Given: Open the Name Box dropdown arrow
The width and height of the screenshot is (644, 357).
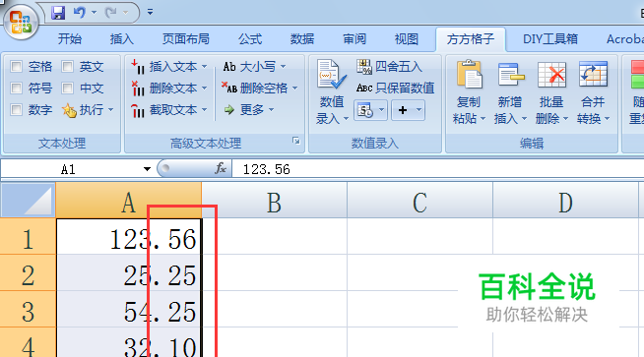Looking at the screenshot, I should pyautogui.click(x=147, y=169).
